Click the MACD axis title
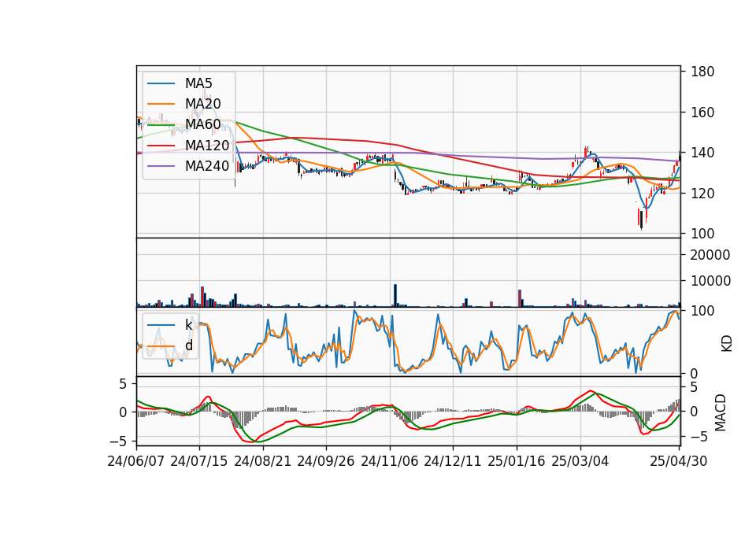 click(721, 412)
